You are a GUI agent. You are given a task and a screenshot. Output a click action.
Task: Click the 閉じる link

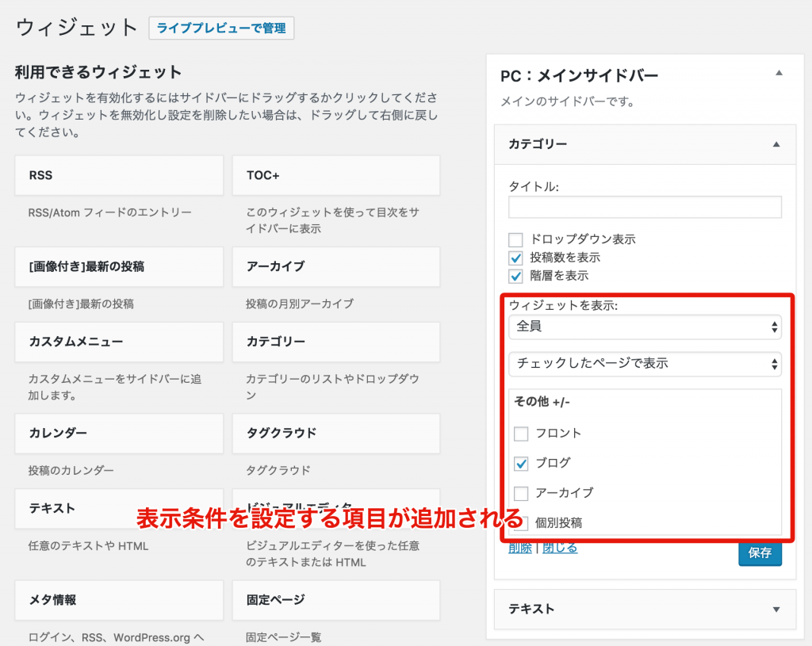pos(560,549)
